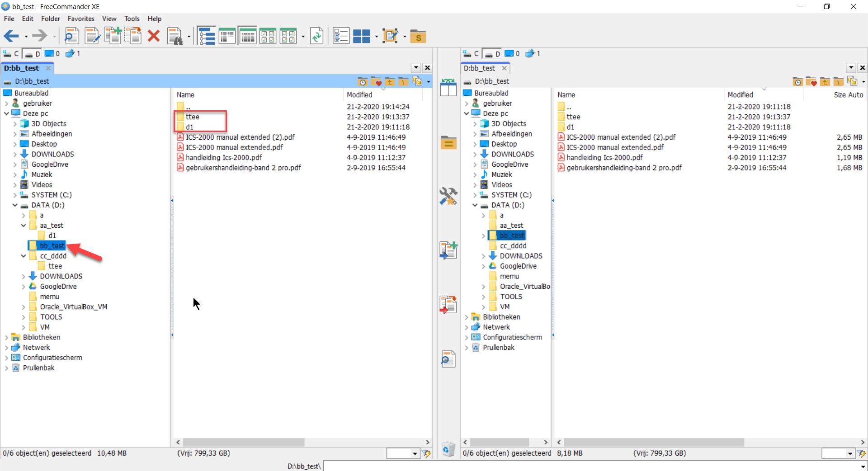Open the Folder menu
This screenshot has width=868, height=471.
51,19
